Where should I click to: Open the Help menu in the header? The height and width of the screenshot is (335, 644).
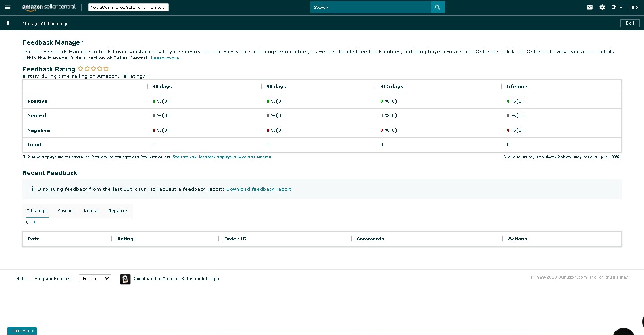pos(633,8)
